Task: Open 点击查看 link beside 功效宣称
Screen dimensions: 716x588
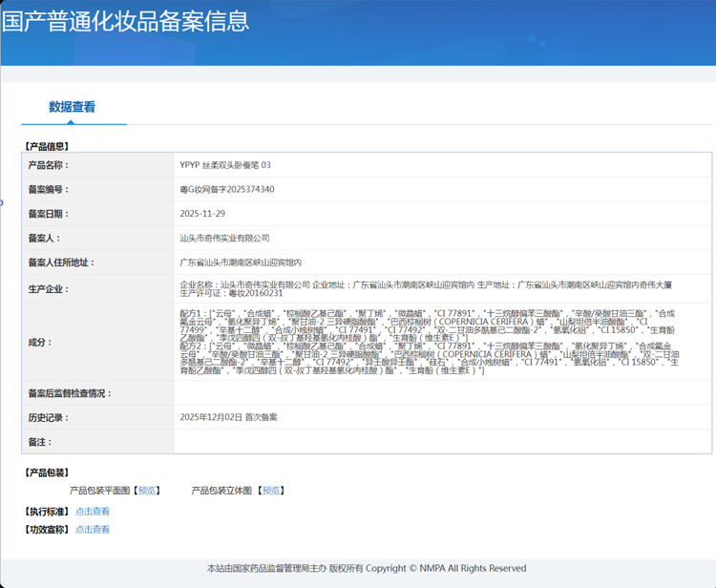Action: click(x=93, y=530)
